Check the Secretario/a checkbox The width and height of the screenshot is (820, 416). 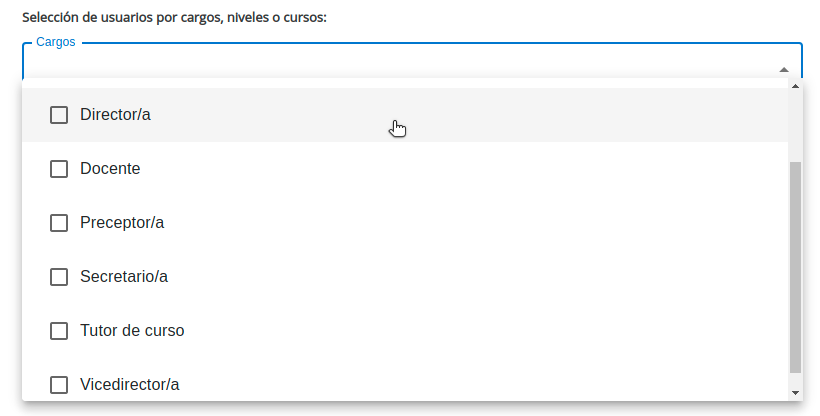pyautogui.click(x=59, y=277)
